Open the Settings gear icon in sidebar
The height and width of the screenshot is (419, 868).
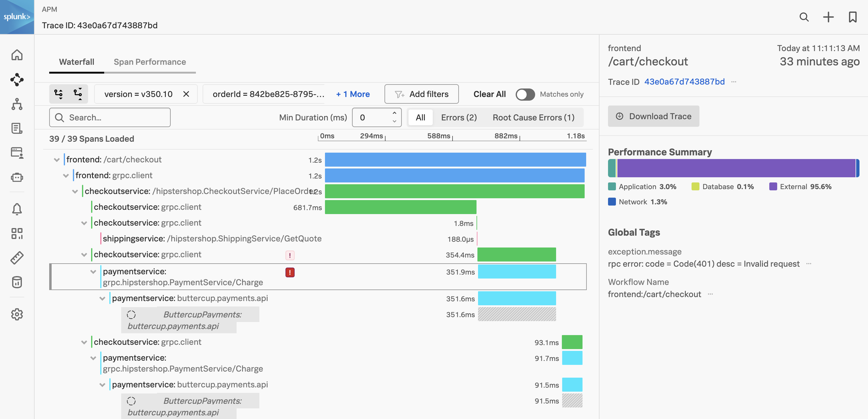coord(17,314)
